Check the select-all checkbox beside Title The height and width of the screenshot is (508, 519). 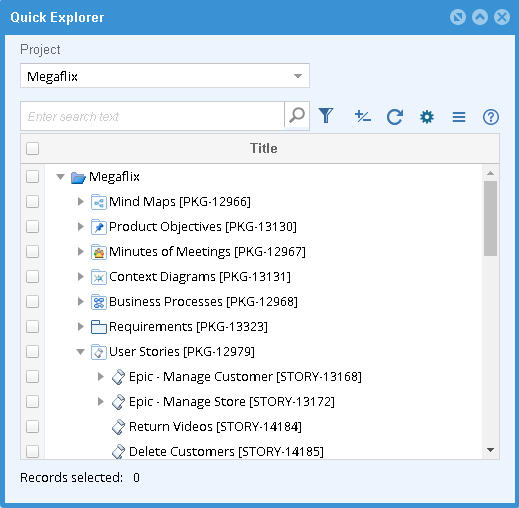32,148
